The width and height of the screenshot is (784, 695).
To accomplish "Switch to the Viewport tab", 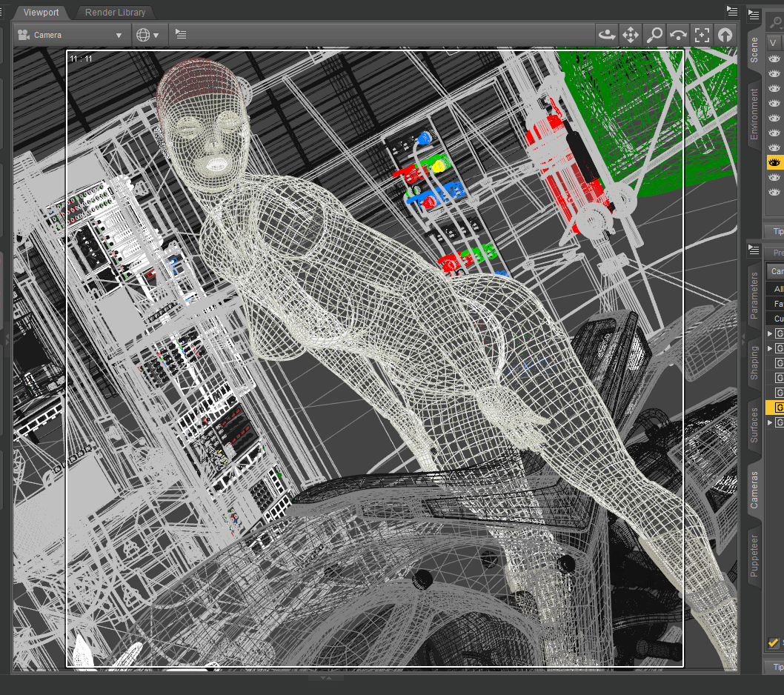I will click(x=41, y=13).
